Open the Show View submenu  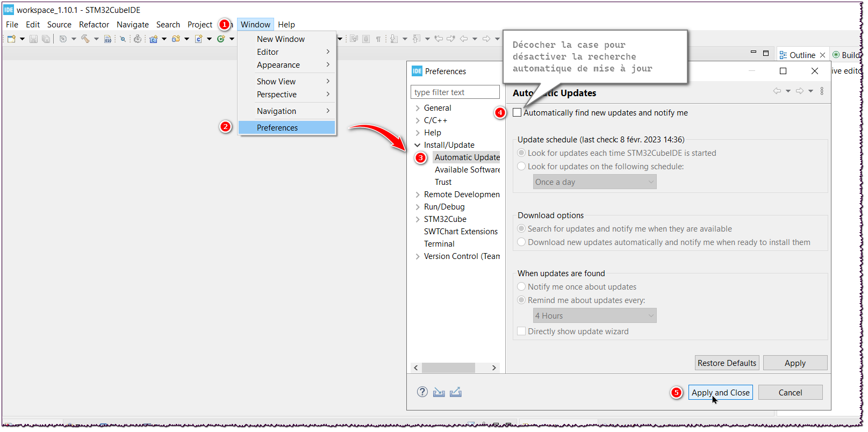(x=286, y=81)
